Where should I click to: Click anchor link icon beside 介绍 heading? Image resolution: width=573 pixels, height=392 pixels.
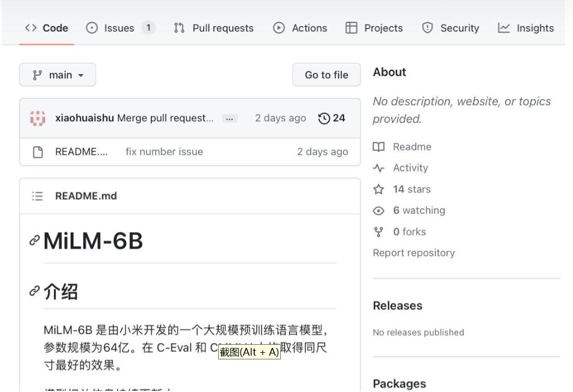[34, 292]
